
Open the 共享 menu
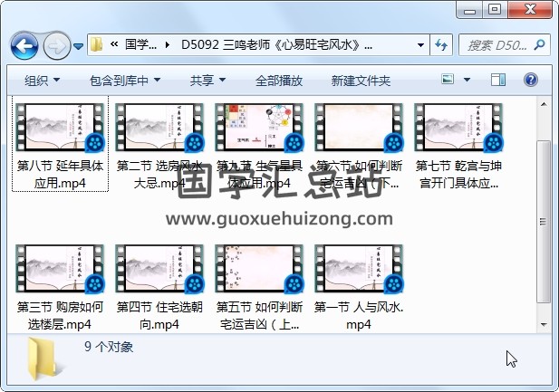point(207,81)
